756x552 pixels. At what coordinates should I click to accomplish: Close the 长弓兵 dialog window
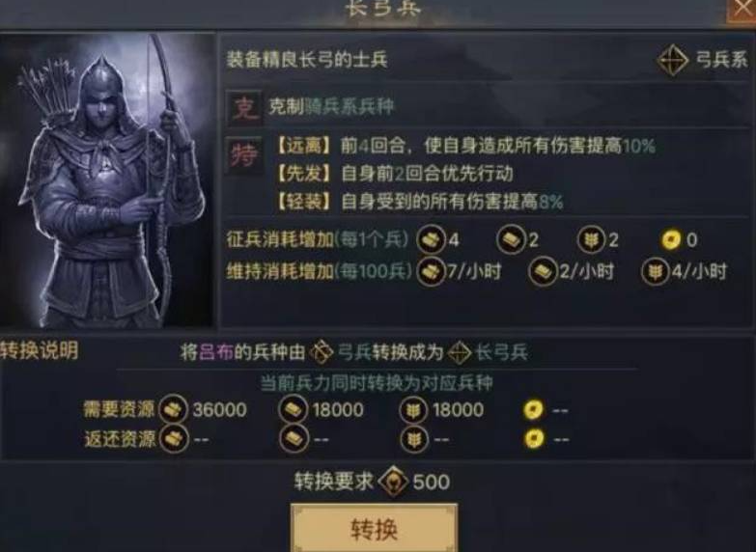742,10
